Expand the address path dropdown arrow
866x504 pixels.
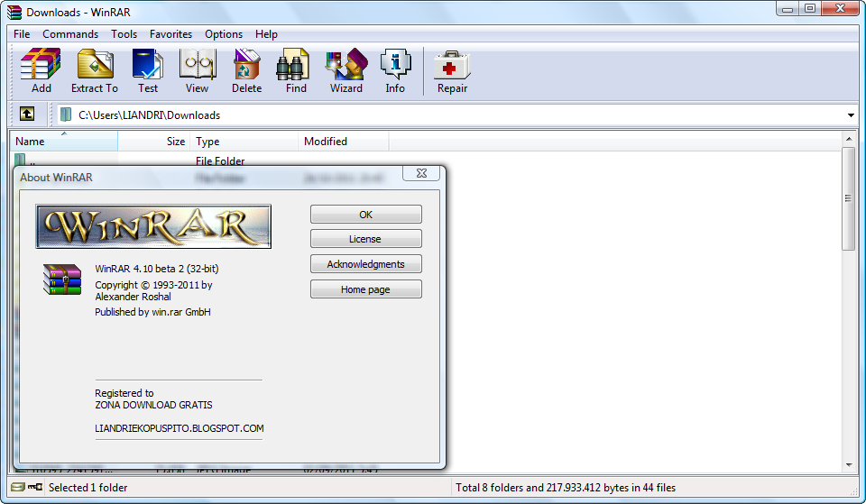(851, 115)
